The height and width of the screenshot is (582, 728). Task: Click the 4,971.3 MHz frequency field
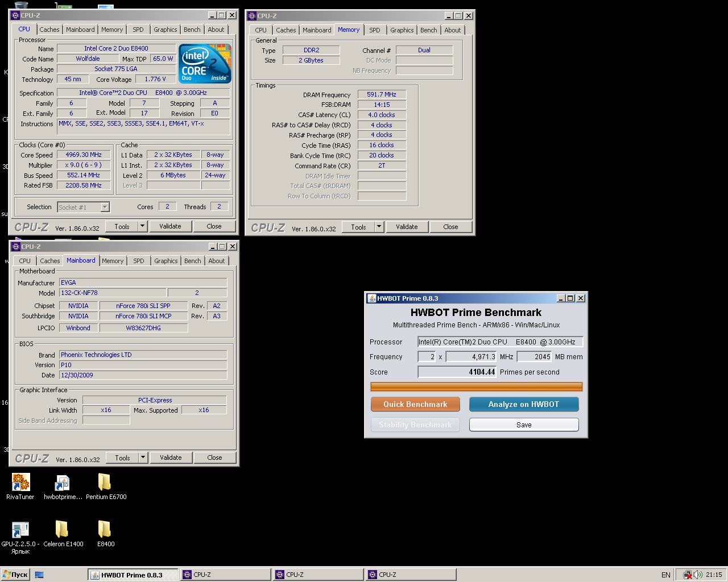coord(471,356)
